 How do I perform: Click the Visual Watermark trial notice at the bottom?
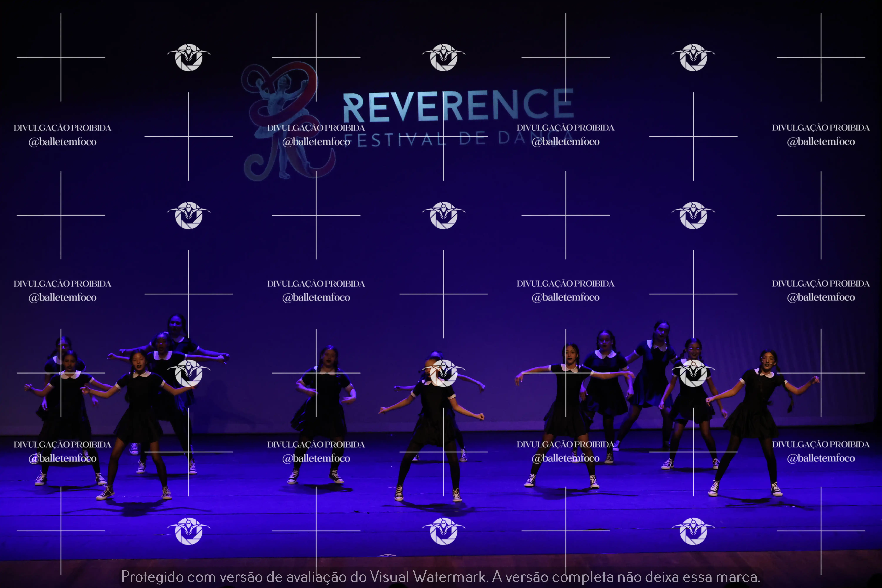click(x=441, y=576)
